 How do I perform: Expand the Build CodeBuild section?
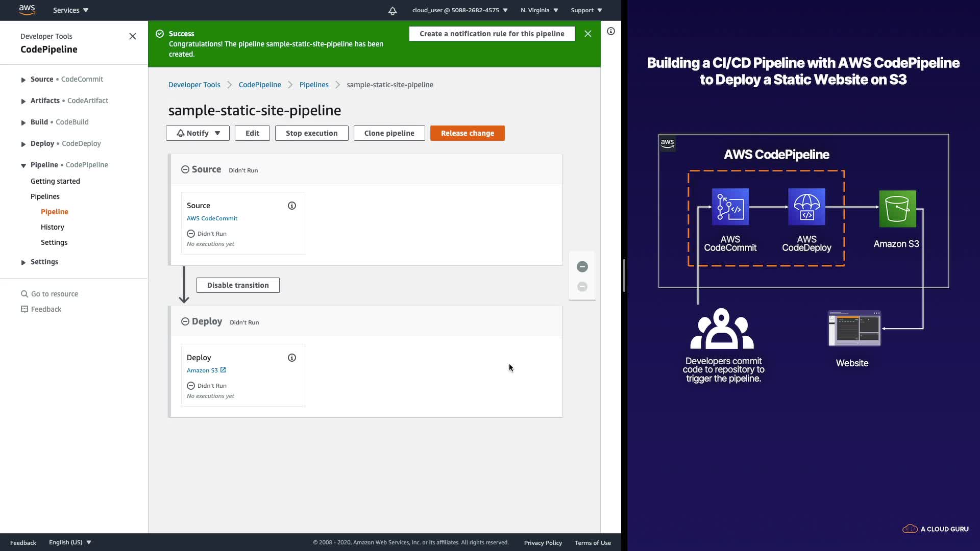pyautogui.click(x=23, y=122)
